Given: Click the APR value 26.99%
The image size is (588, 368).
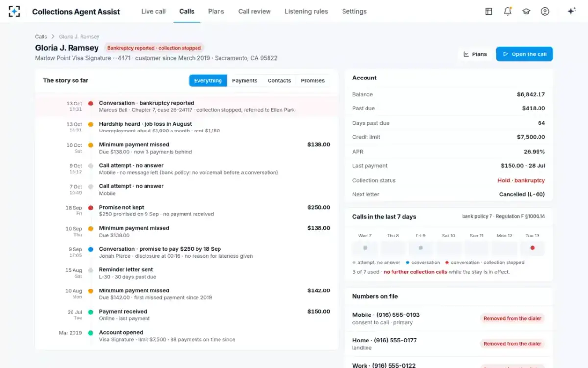Looking at the screenshot, I should pos(534,152).
